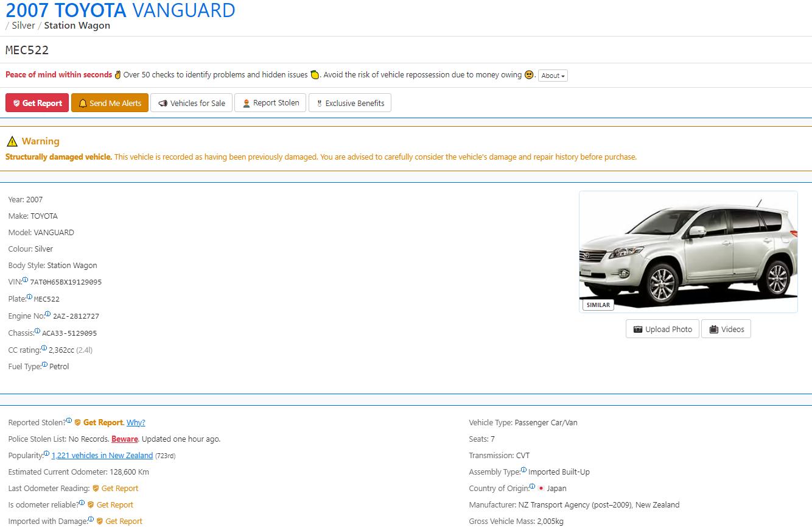Open the Videos button
The image size is (812, 527).
click(x=726, y=329)
